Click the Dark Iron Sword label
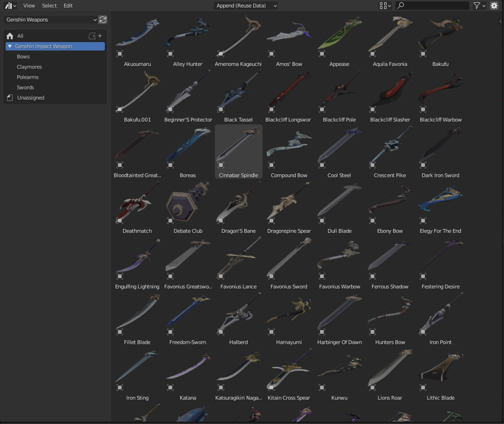The width and height of the screenshot is (504, 424). coord(440,175)
